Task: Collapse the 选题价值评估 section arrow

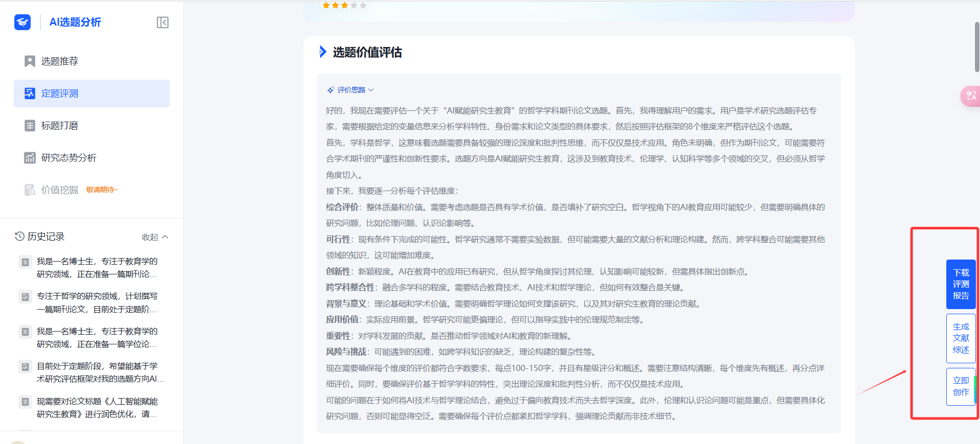Action: coord(323,52)
